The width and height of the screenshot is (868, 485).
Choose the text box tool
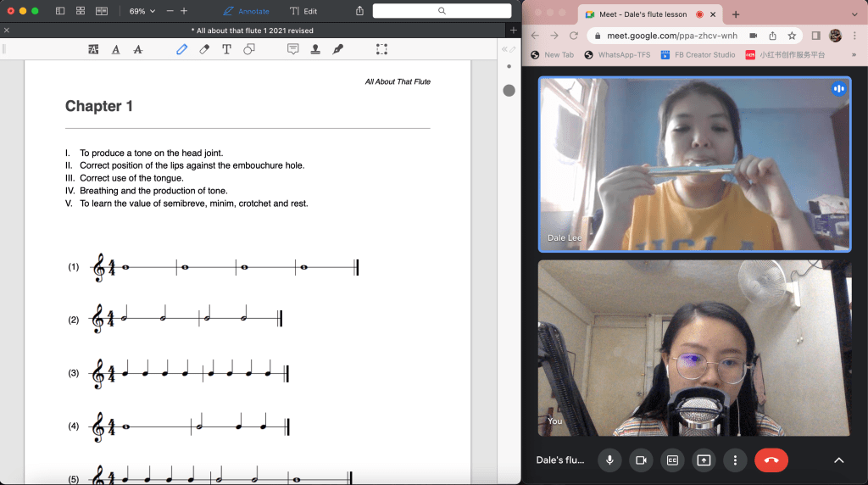[x=226, y=49]
